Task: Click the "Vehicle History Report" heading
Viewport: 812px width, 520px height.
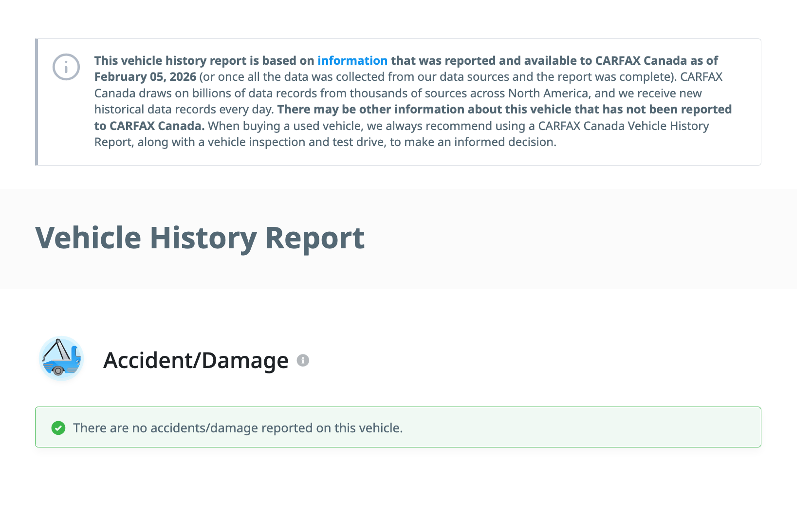Action: [200, 238]
